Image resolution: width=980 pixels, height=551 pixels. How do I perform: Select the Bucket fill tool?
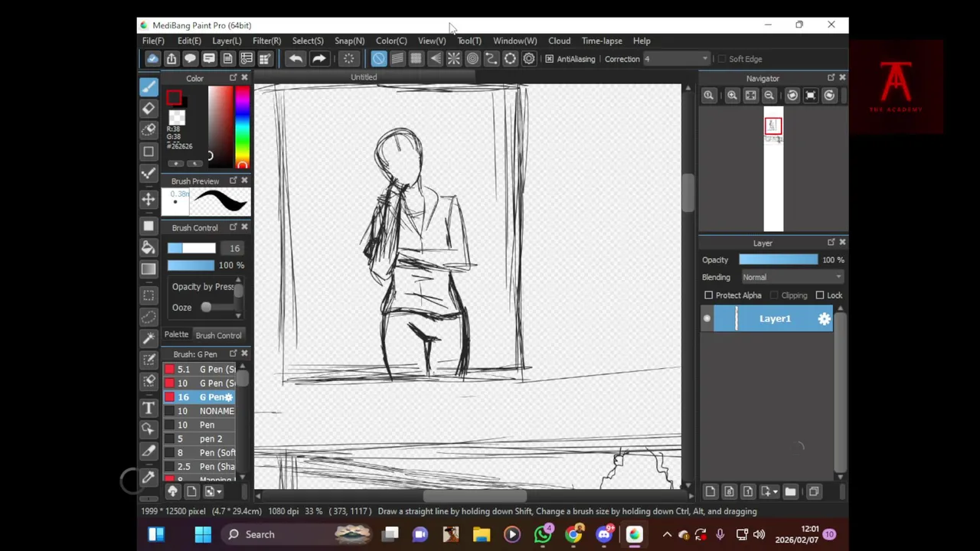149,247
